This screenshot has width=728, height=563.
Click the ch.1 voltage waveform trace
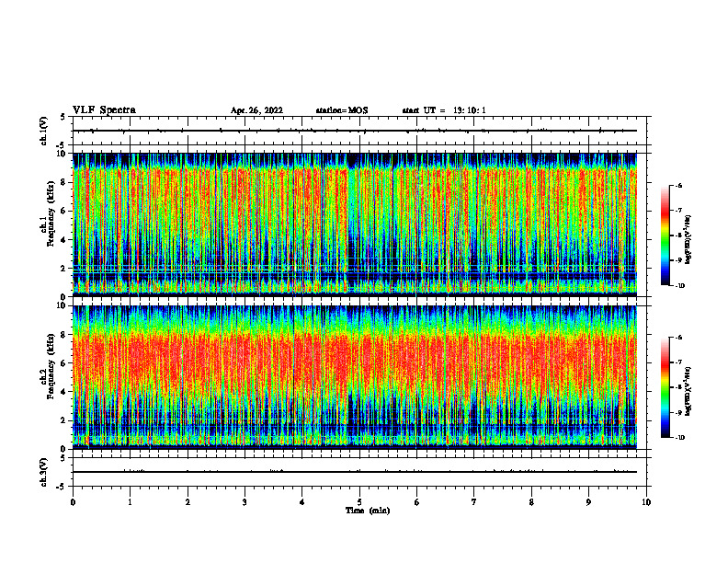pyautogui.click(x=355, y=131)
